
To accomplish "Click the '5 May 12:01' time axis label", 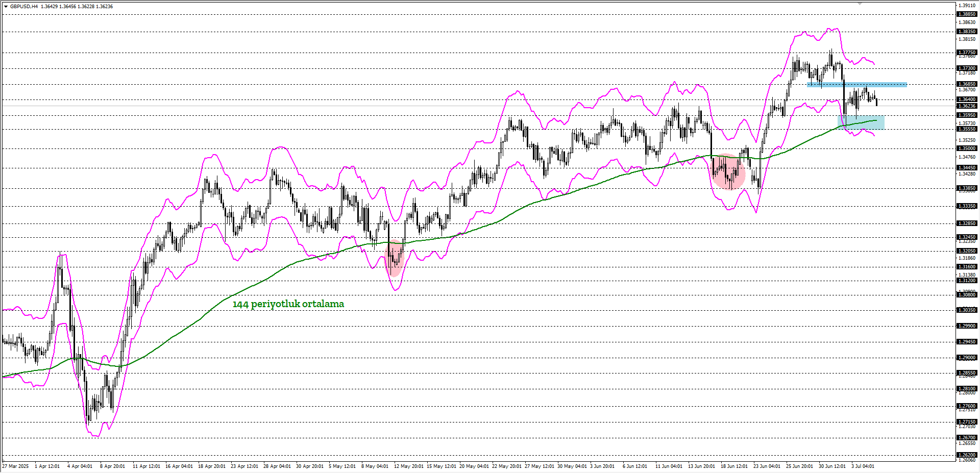I will (x=342, y=466).
